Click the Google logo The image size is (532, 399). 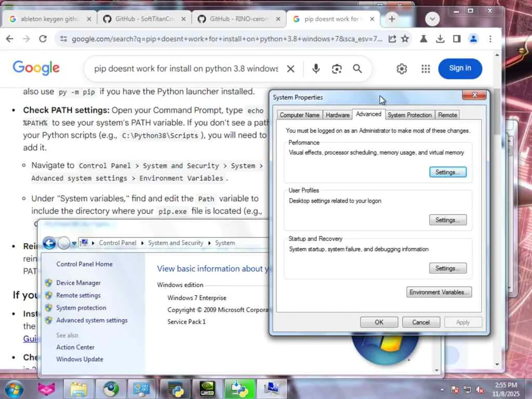[36, 68]
